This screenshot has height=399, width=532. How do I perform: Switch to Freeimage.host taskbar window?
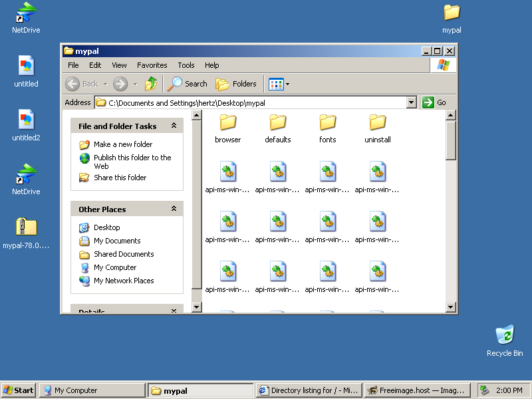417,390
